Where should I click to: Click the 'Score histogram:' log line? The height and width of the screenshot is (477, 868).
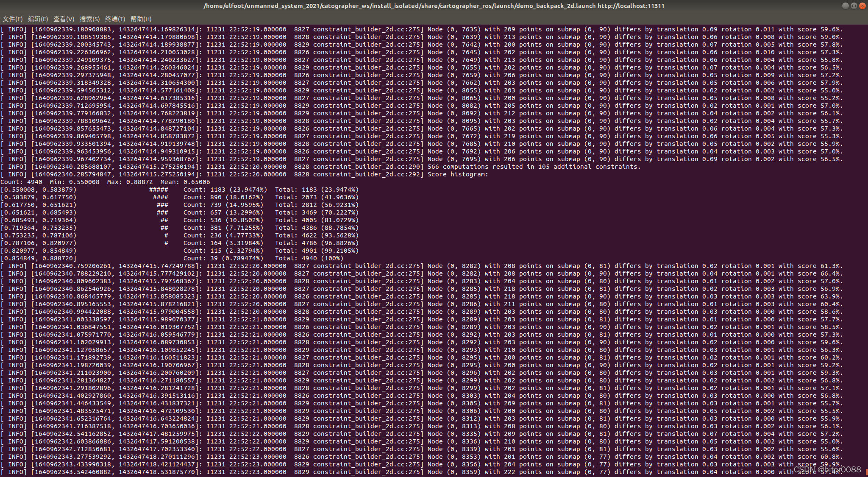[458, 174]
